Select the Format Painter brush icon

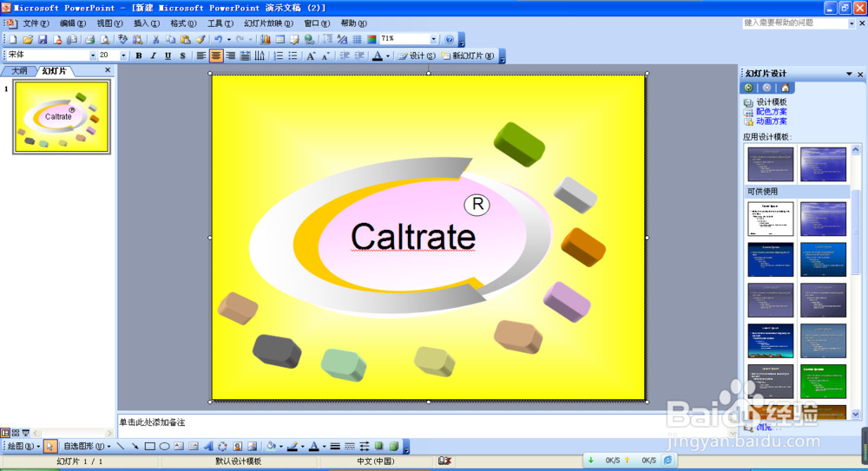201,39
